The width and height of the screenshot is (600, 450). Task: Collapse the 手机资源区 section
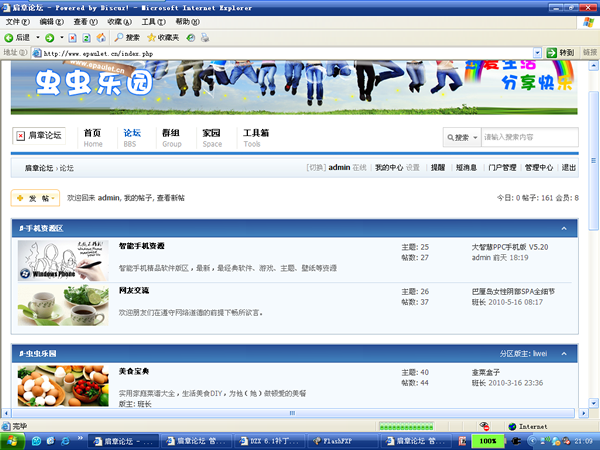564,228
